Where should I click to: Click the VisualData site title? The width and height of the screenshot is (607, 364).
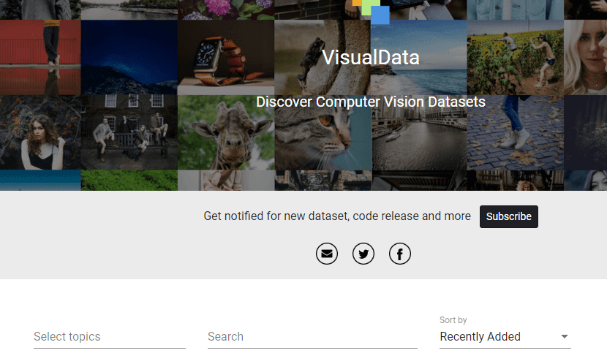pyautogui.click(x=371, y=58)
